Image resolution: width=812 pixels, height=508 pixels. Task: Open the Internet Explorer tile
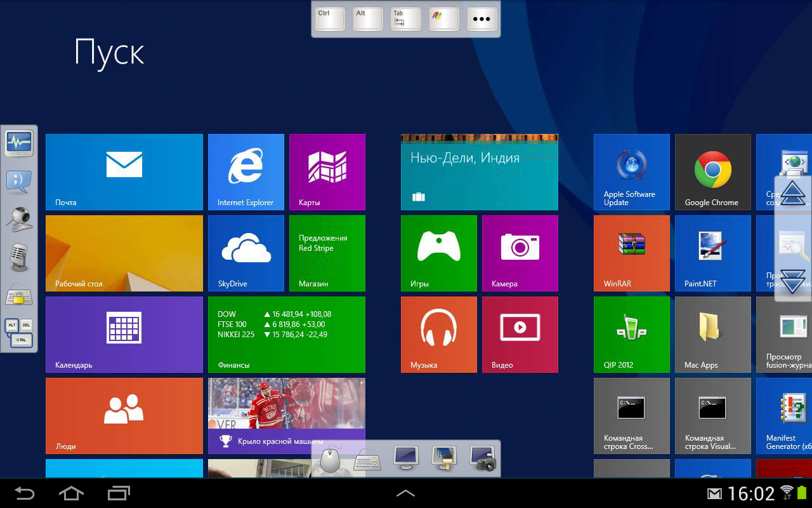pos(246,171)
